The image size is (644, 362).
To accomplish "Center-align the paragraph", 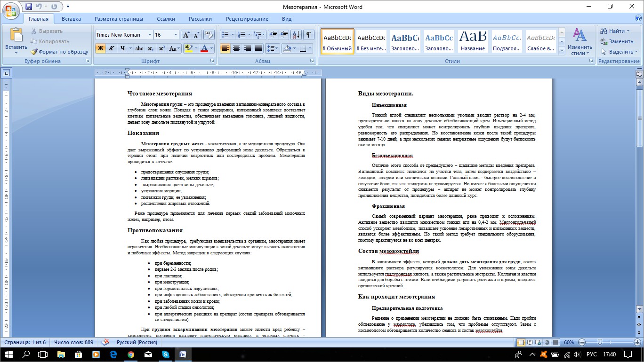I will 236,48.
